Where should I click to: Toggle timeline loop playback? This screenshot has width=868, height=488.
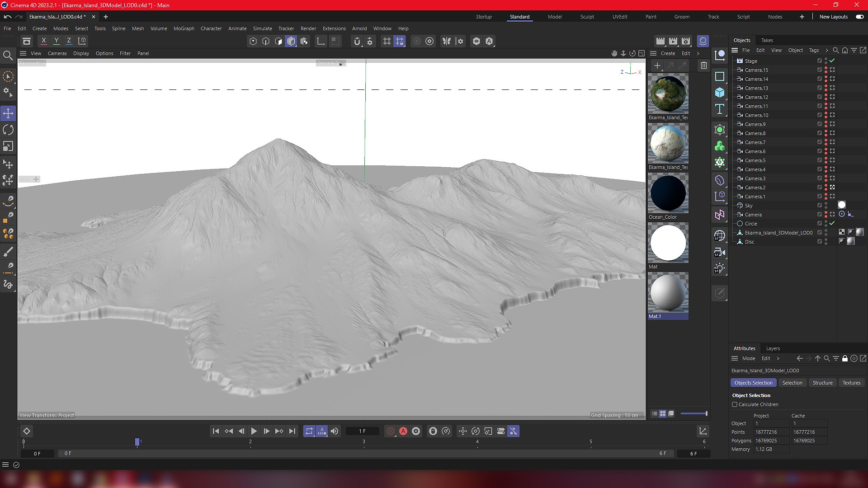tap(309, 431)
